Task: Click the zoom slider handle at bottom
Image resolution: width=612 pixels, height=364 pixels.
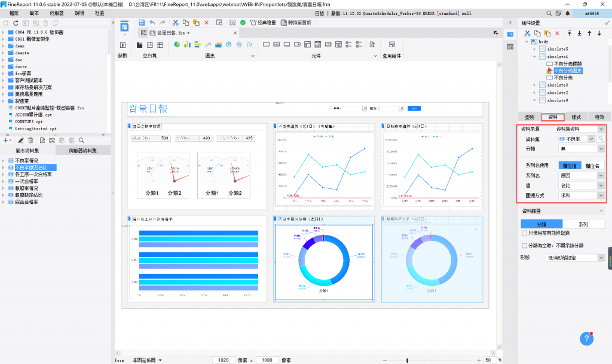Action: [x=407, y=360]
